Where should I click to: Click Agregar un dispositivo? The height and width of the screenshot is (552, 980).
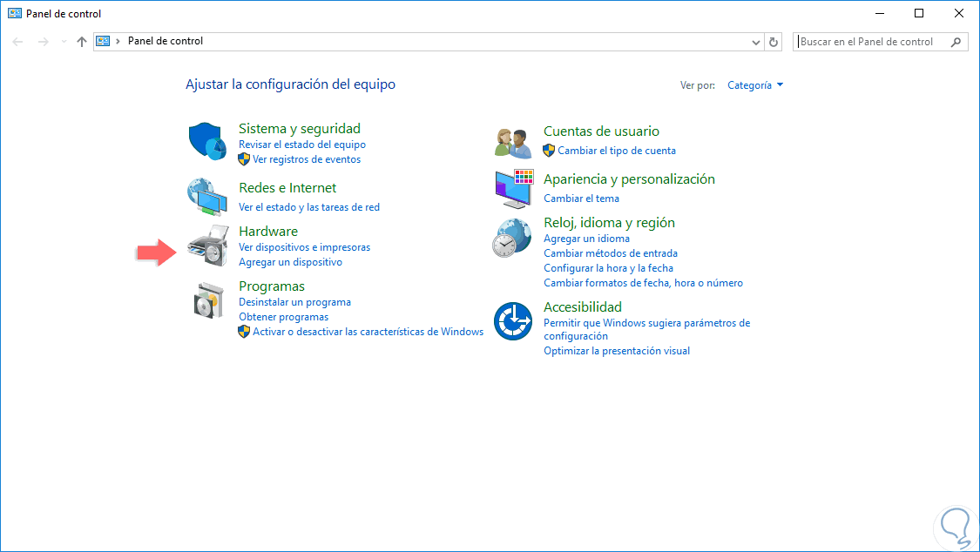(290, 262)
